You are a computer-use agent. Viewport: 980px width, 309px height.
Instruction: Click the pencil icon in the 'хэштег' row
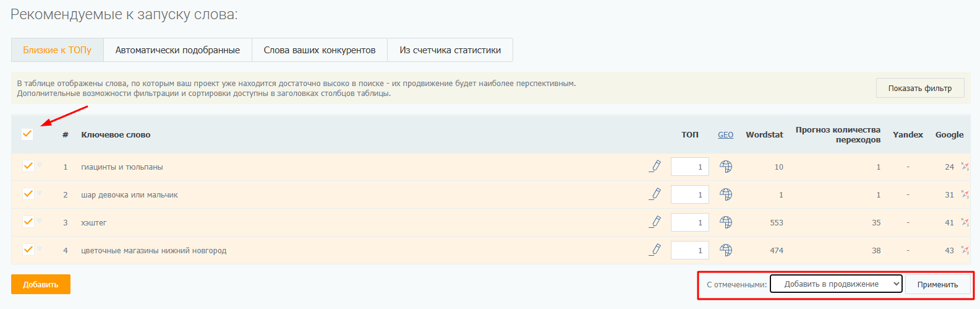pos(655,222)
